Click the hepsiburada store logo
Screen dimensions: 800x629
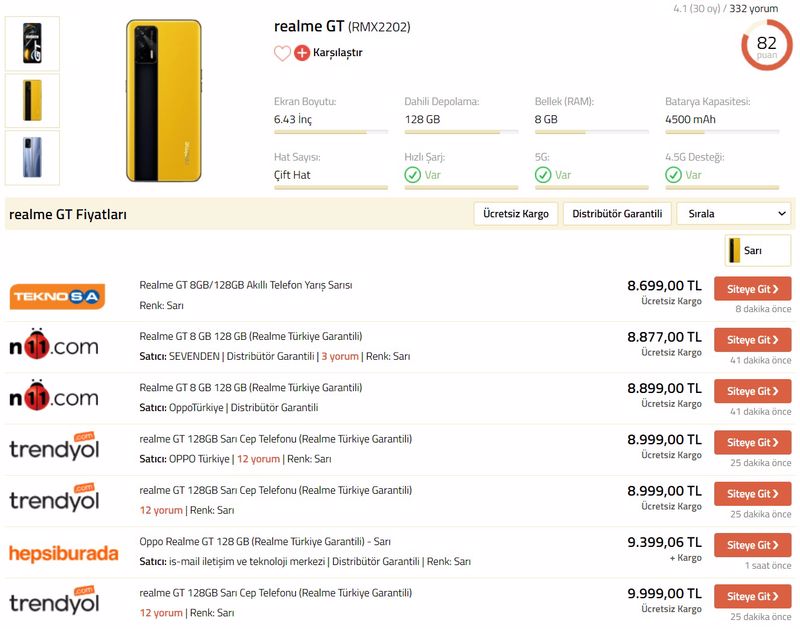point(64,553)
